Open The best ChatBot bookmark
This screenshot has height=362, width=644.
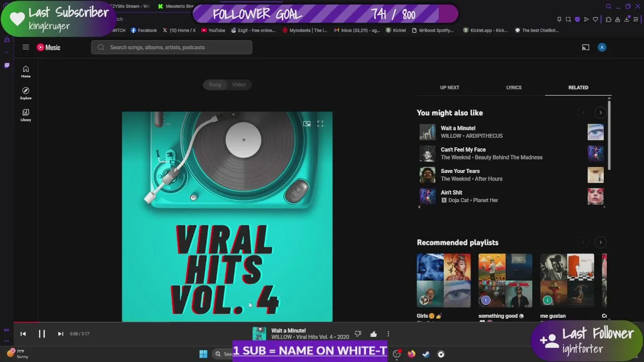[537, 30]
